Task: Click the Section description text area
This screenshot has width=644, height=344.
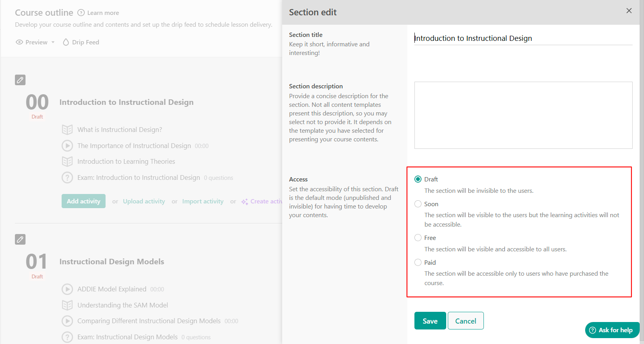Action: tap(523, 115)
